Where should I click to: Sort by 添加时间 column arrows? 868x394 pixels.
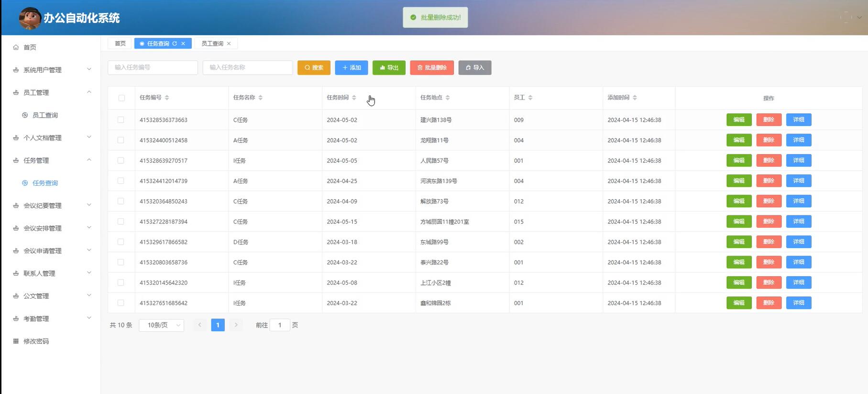[635, 98]
